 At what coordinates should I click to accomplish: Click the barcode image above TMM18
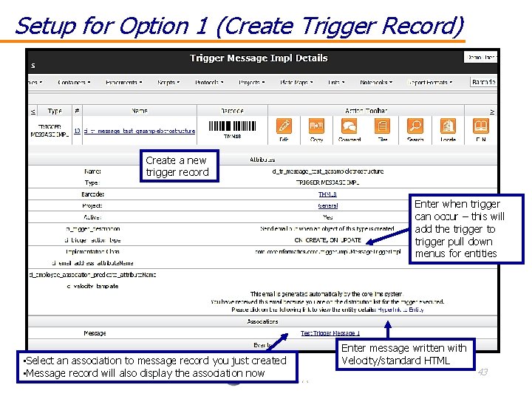tap(232, 126)
